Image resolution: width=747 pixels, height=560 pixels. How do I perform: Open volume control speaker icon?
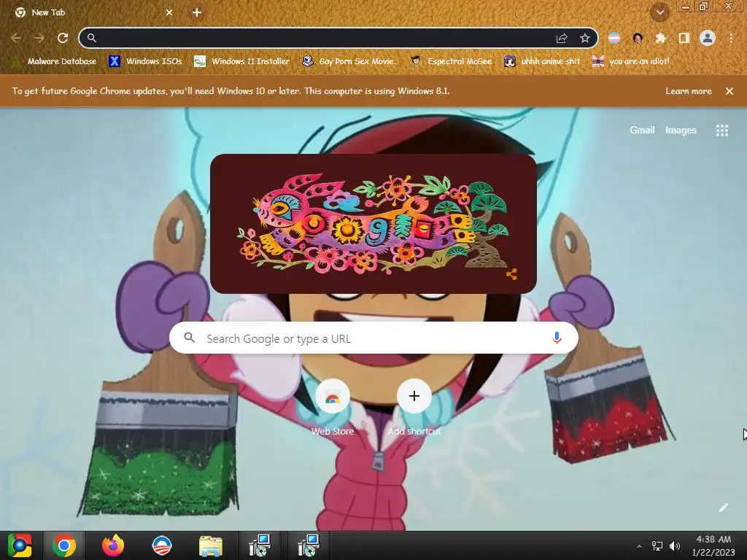(675, 546)
